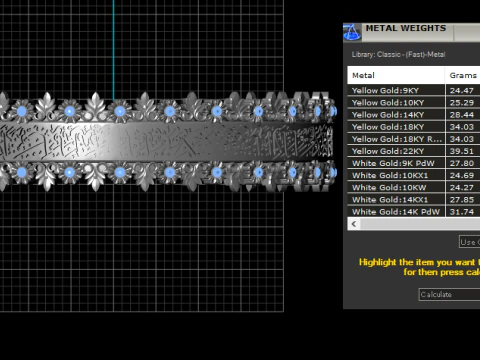Click the 24.69 grams value

[x=462, y=175]
